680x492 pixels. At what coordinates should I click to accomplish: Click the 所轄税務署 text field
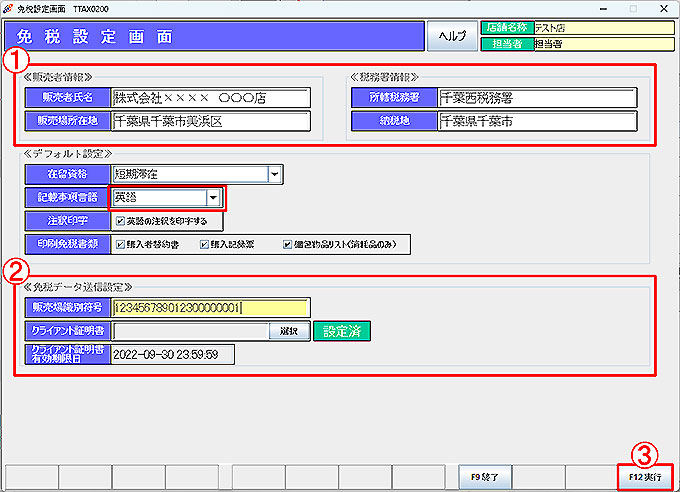pos(537,98)
